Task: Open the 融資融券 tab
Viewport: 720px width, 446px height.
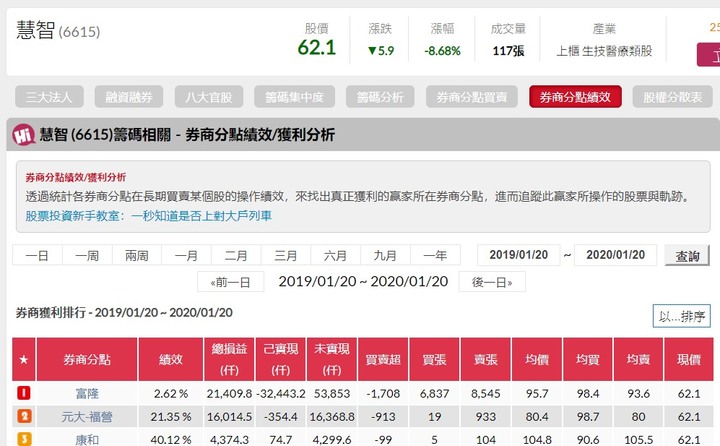Action: point(129,97)
